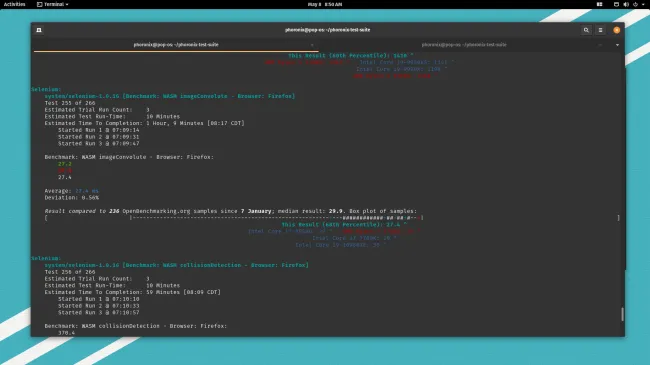Open a new terminal tab with the header icon
The height and width of the screenshot is (365, 650).
(39, 30)
